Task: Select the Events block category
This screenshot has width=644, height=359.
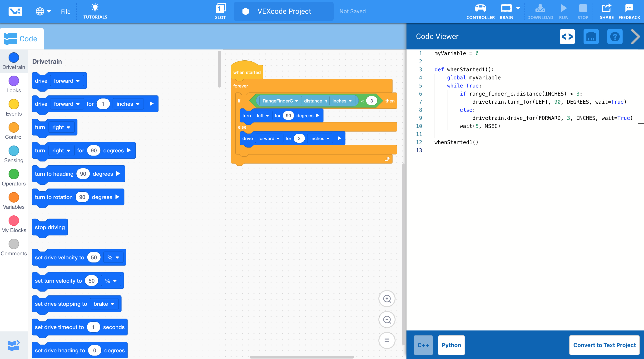Action: point(14,108)
